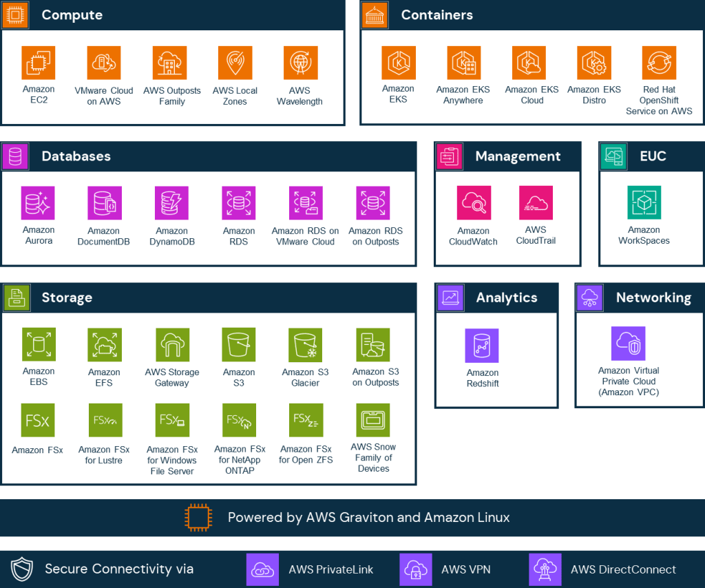Viewport: 705px width, 588px height.
Task: Click the AWS CloudTrail icon
Action: coord(536,202)
